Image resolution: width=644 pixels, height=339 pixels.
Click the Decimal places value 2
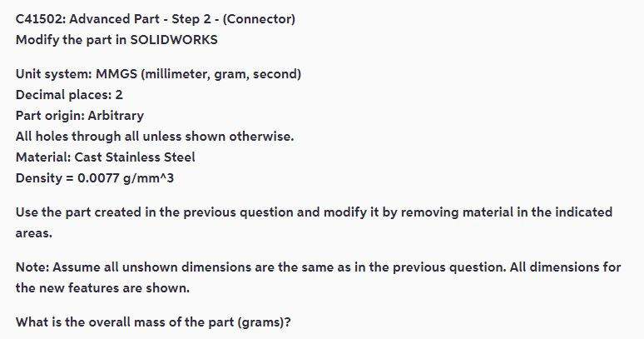coord(119,95)
